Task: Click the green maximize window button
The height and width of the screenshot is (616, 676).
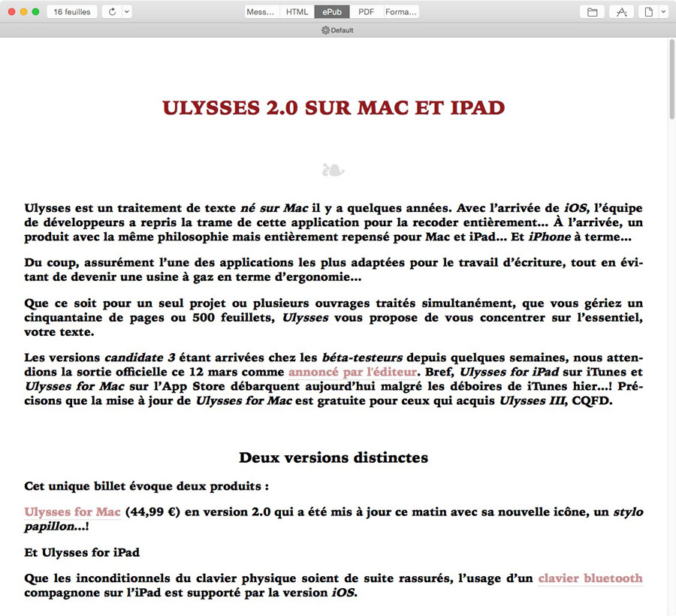Action: pos(36,11)
